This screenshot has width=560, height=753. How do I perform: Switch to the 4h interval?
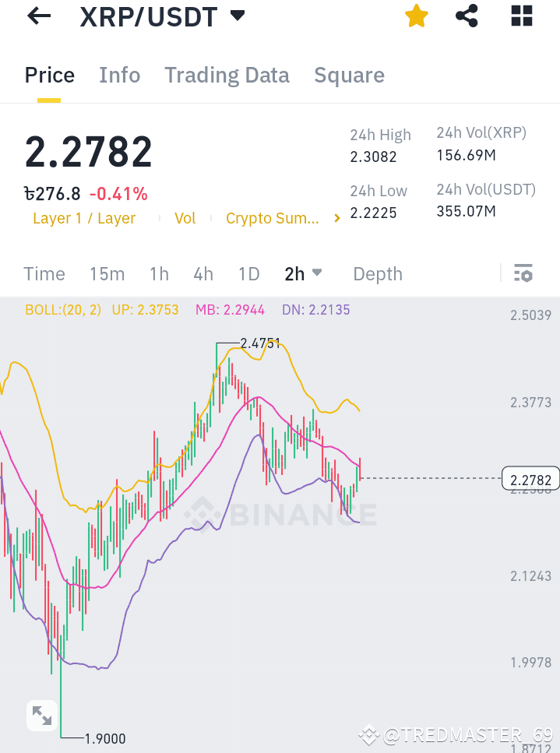(x=203, y=273)
